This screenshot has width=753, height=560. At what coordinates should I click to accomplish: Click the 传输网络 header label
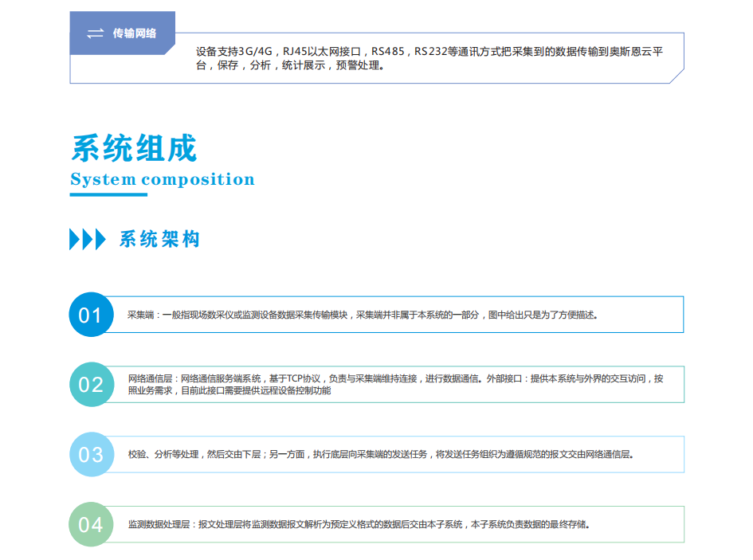pyautogui.click(x=135, y=33)
